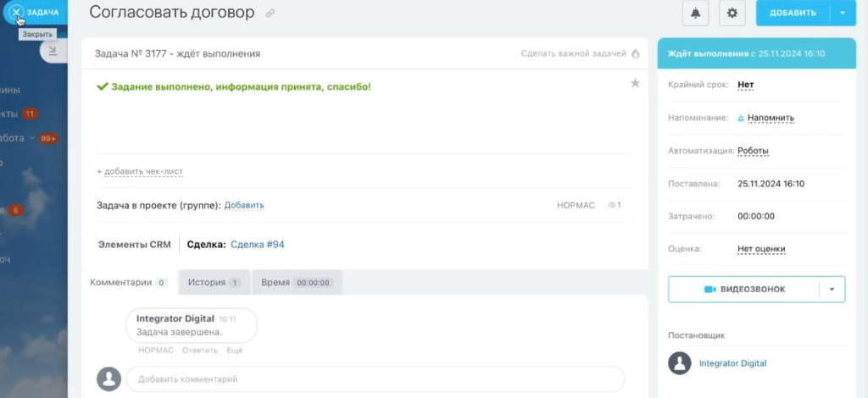Open the Сделка #94 link
Viewport: 868px width, 398px height.
(x=258, y=245)
